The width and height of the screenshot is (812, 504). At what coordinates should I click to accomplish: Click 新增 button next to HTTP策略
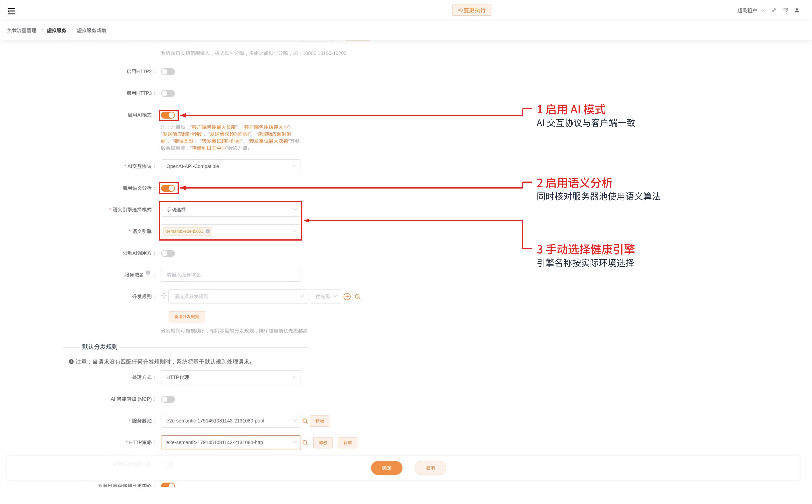347,443
